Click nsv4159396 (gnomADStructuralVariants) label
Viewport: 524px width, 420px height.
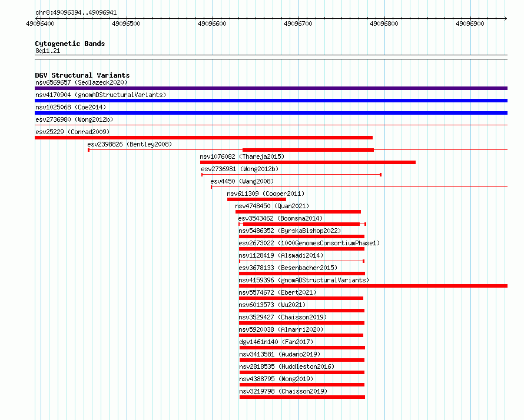tap(304, 280)
